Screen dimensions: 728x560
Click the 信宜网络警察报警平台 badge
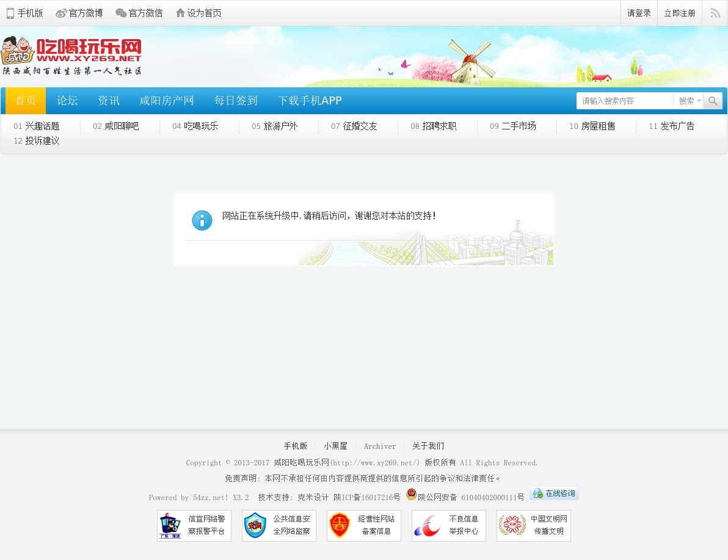click(194, 526)
